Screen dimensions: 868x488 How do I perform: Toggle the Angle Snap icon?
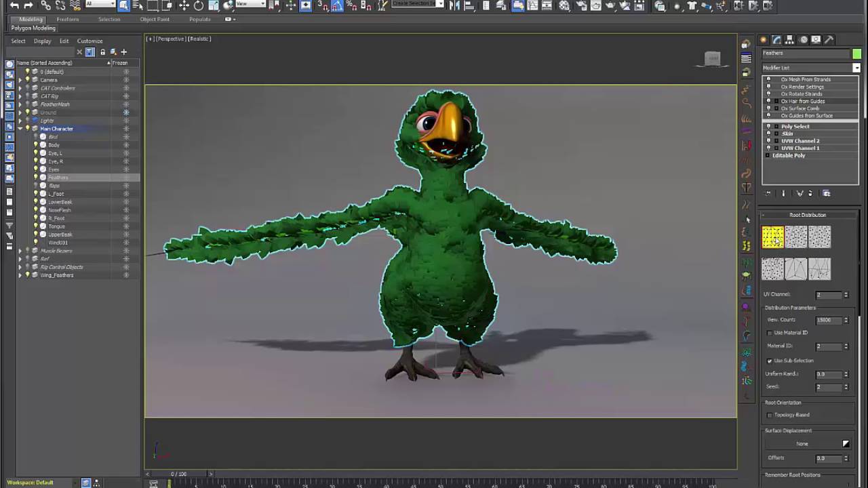tap(336, 5)
